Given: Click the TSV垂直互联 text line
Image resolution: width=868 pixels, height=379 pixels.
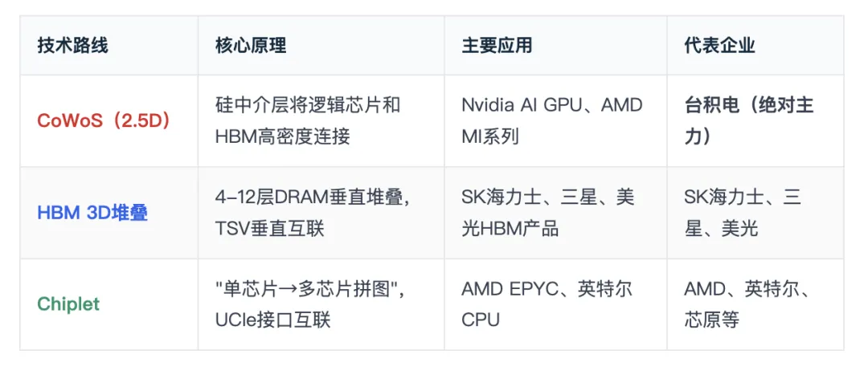Looking at the screenshot, I should [x=269, y=228].
